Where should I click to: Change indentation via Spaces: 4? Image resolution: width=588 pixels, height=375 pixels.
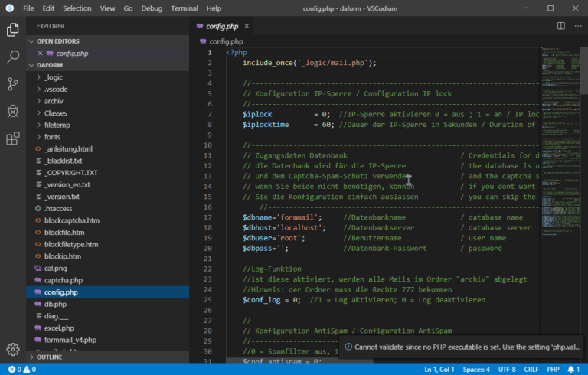(x=476, y=370)
